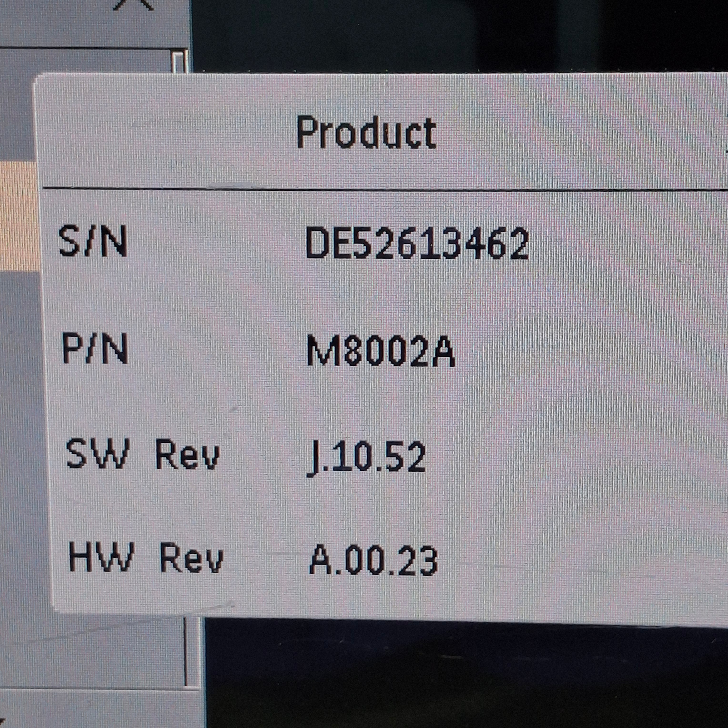Click the P/N label
The image size is (728, 728).
[95, 349]
